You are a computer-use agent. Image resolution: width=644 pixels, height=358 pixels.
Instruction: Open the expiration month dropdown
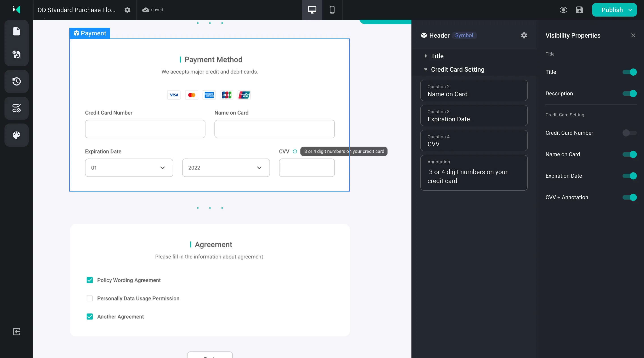click(x=129, y=168)
